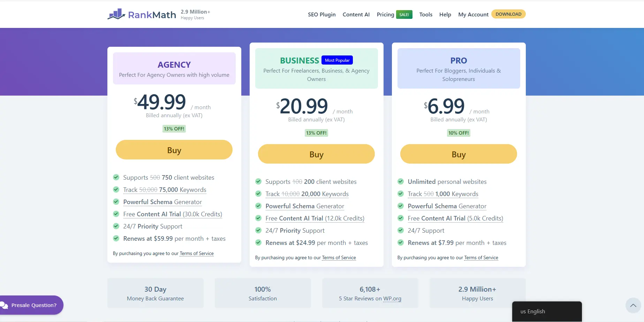Buy the Pro plan

[459, 154]
